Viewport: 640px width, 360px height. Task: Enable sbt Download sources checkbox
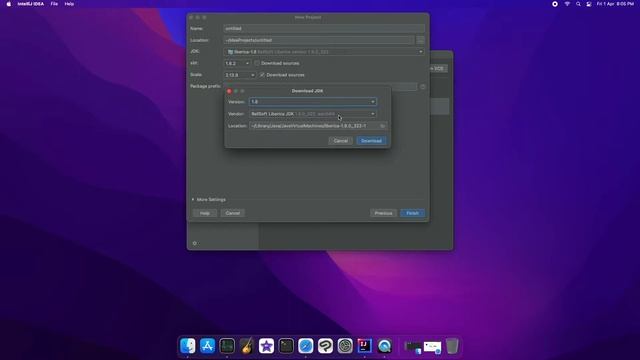click(x=257, y=63)
